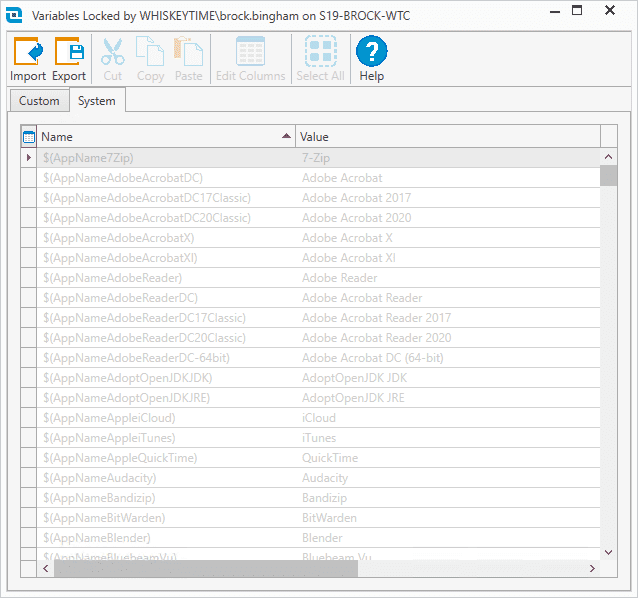Select the $(AppNameAdobeAcrobatDC20Classic) name cell
The height and width of the screenshot is (598, 638).
(x=166, y=218)
